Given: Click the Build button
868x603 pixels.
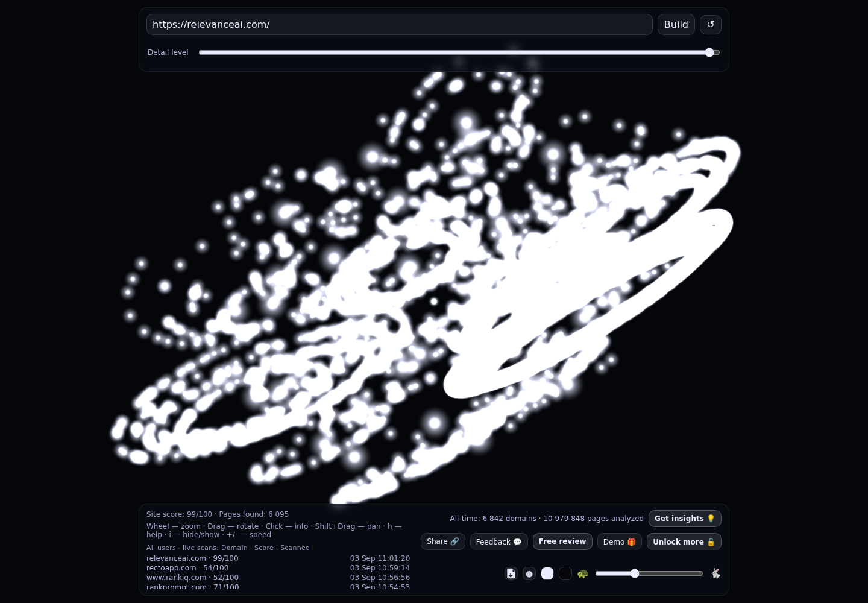Looking at the screenshot, I should click(x=676, y=25).
